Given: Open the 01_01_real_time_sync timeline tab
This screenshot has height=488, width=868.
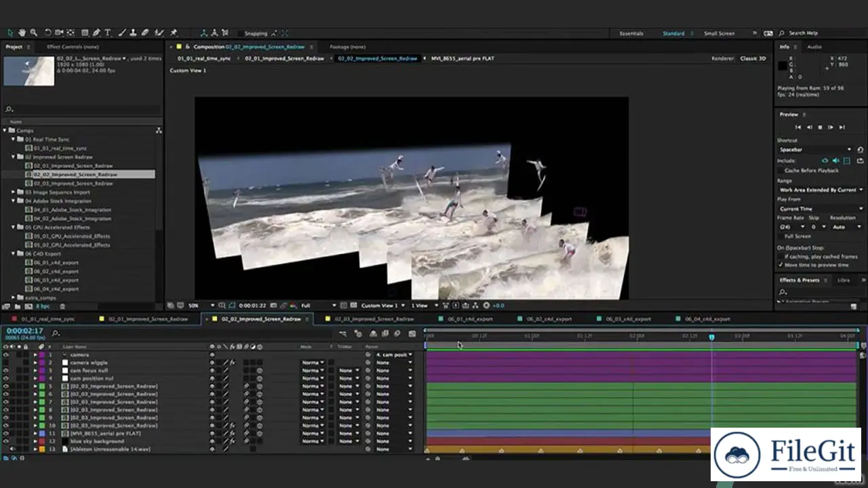Looking at the screenshot, I should coord(47,319).
